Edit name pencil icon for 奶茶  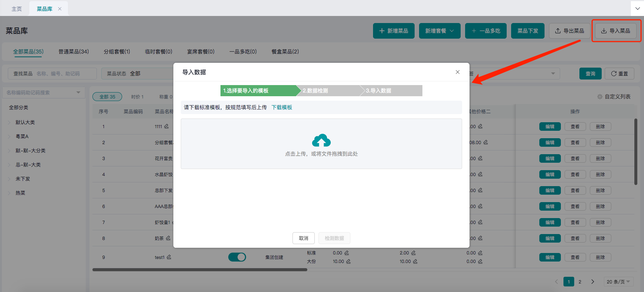(168, 238)
